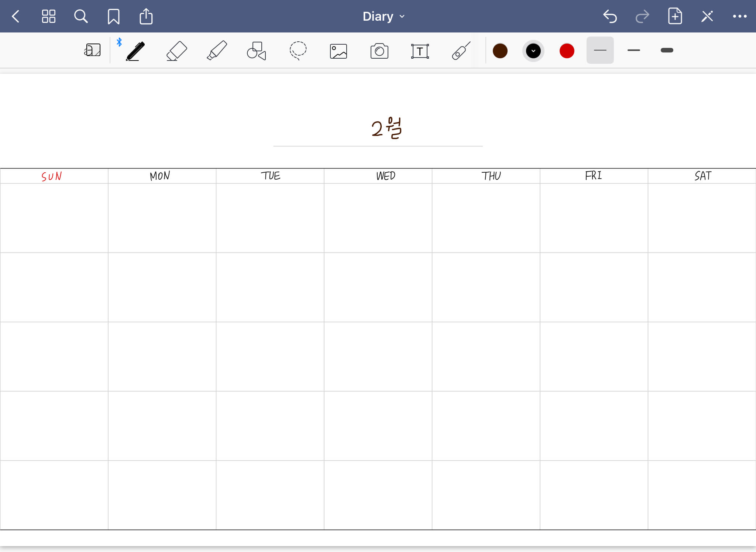
Task: Select the Eraser tool
Action: (176, 51)
